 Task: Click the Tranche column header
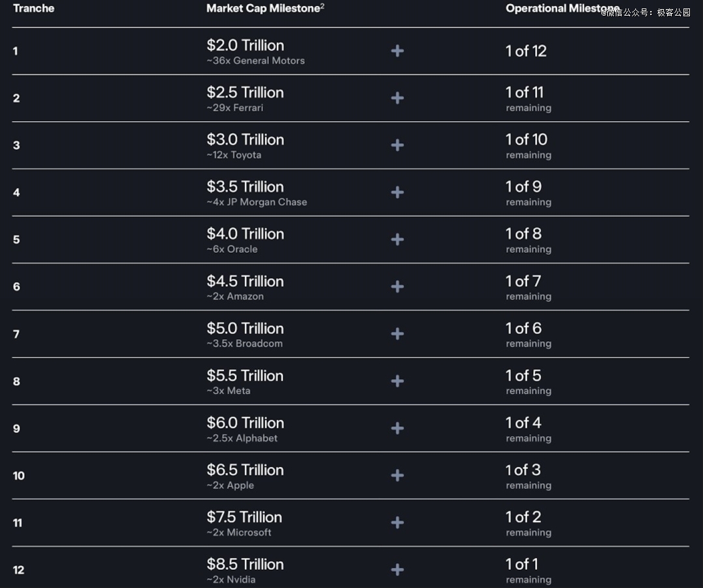tap(34, 8)
